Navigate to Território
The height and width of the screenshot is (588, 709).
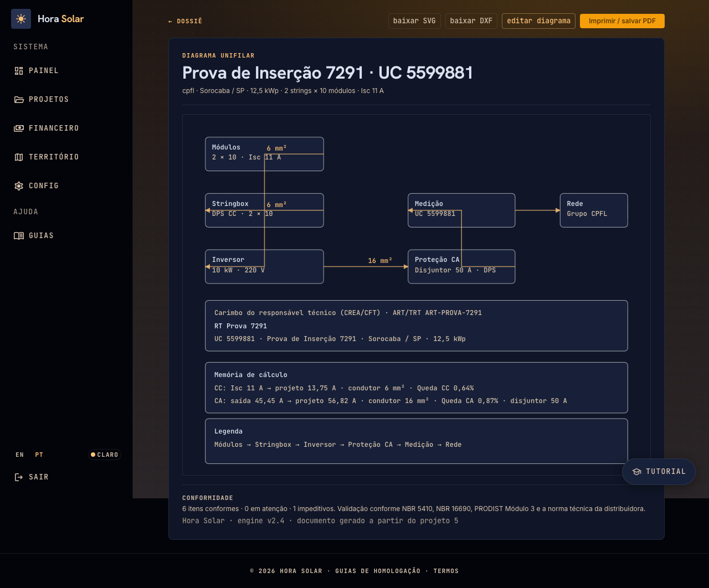click(x=54, y=157)
